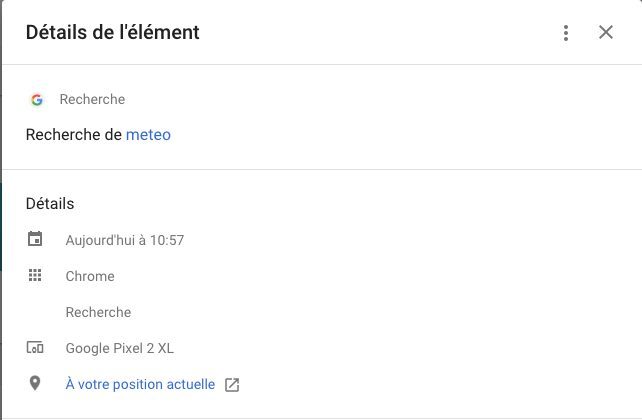Close the Détails de l'élément panel
The width and height of the screenshot is (642, 420).
(606, 32)
